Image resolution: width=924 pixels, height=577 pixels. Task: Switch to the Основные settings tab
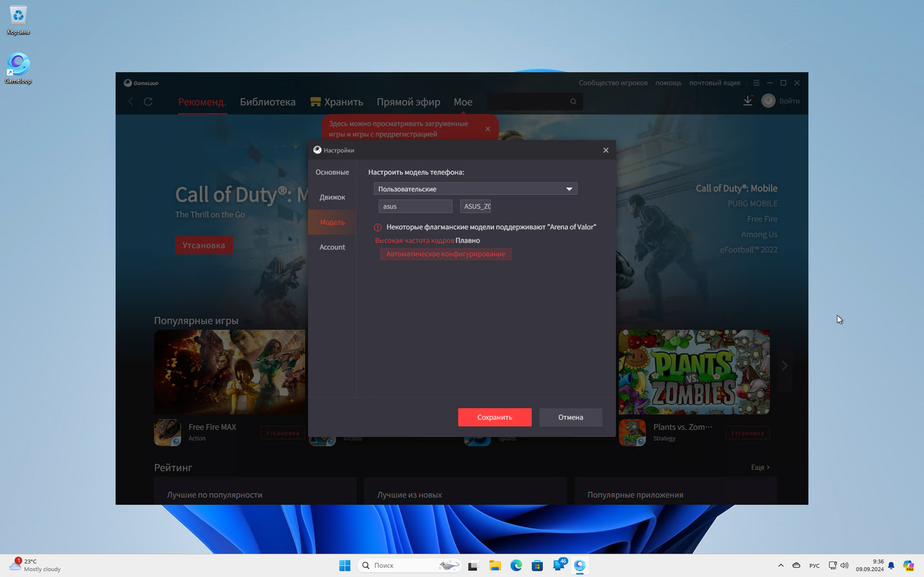tap(332, 172)
